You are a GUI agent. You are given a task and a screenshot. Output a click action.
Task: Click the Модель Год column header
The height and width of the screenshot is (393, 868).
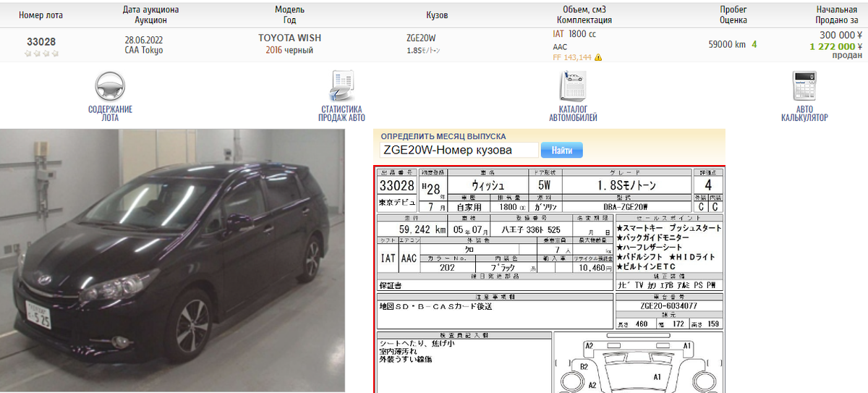[x=289, y=14]
